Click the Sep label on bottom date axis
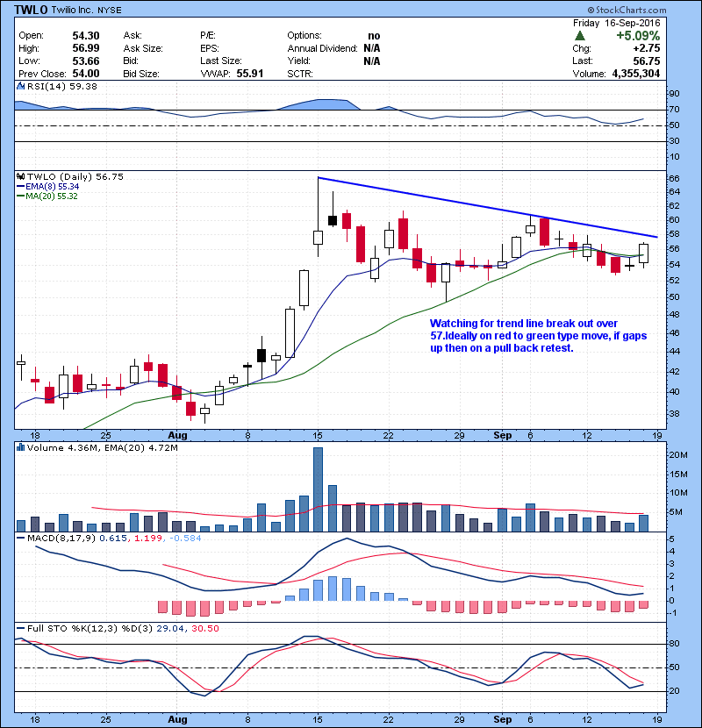This screenshot has height=728, width=702. pyautogui.click(x=502, y=719)
